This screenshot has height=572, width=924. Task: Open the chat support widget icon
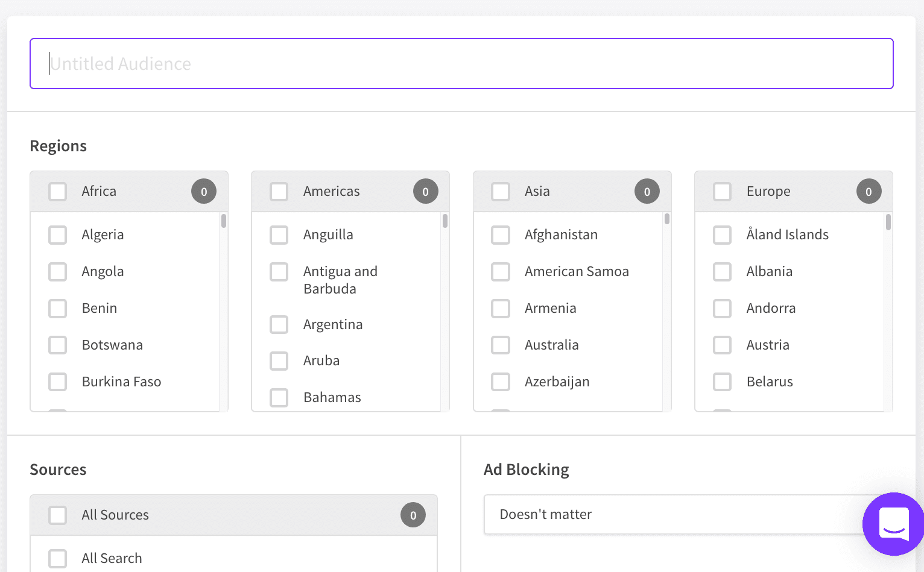pos(893,524)
